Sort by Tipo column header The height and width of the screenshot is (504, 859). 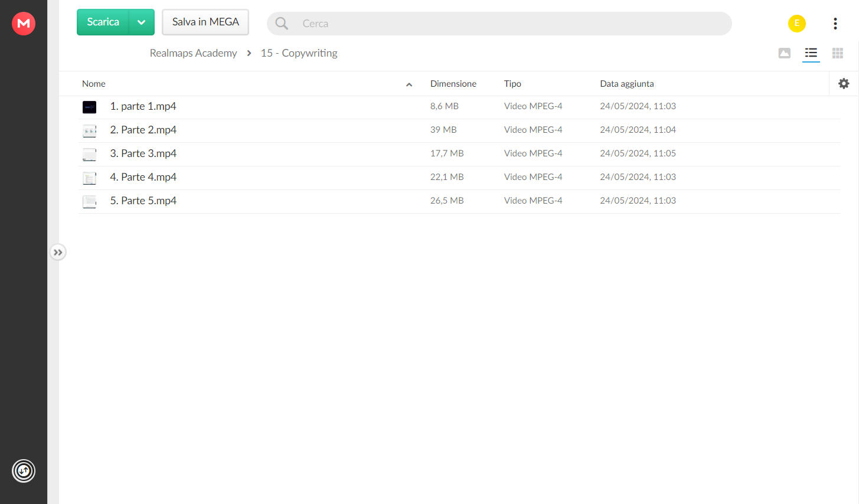512,84
